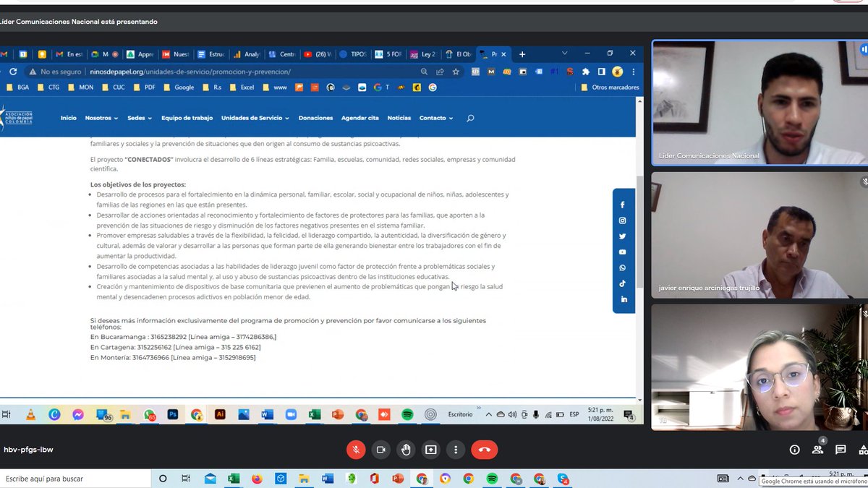Image resolution: width=868 pixels, height=488 pixels.
Task: Open Excel from the Windows taskbar
Action: (234, 479)
